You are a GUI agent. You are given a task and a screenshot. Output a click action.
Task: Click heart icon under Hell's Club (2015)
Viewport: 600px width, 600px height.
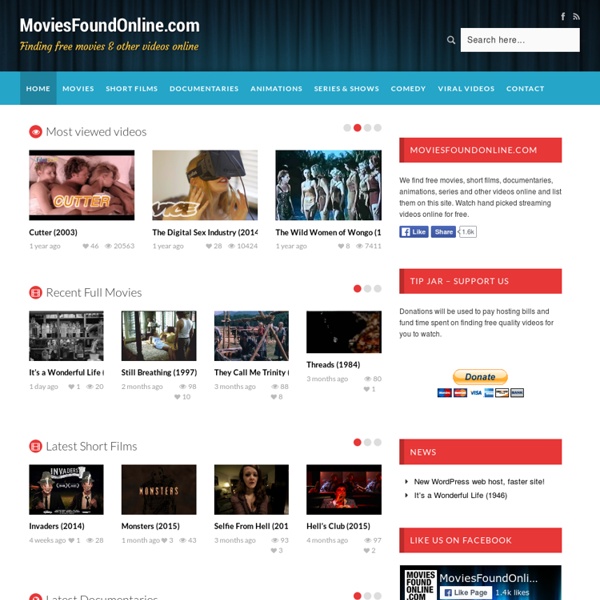(x=367, y=551)
